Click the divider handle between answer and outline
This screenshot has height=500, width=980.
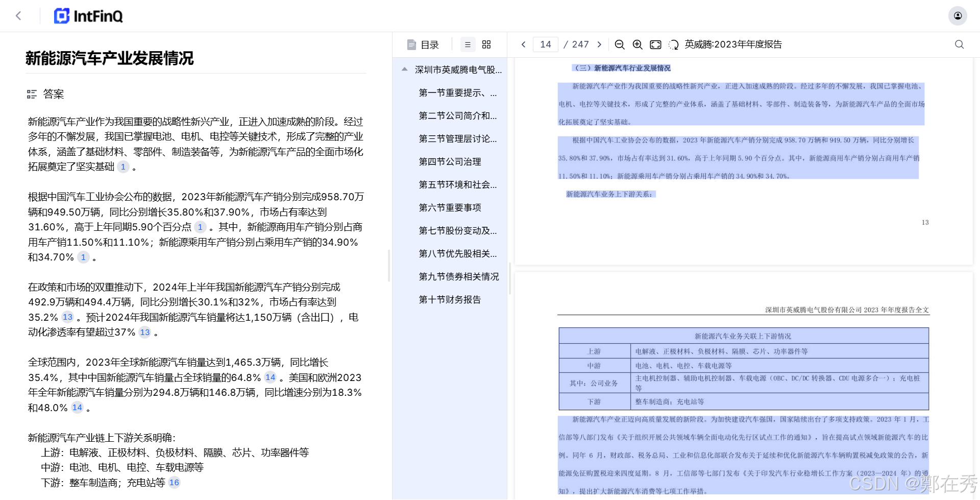(x=389, y=266)
